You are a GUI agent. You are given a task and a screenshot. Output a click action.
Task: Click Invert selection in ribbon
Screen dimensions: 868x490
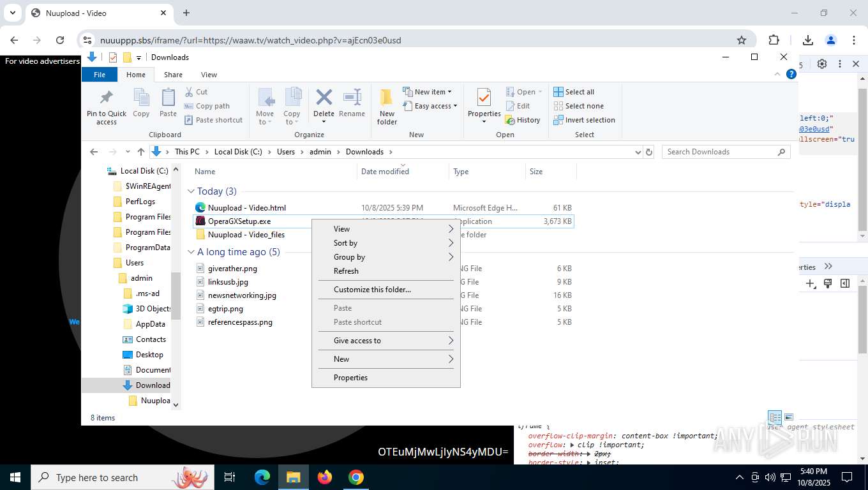coord(584,120)
